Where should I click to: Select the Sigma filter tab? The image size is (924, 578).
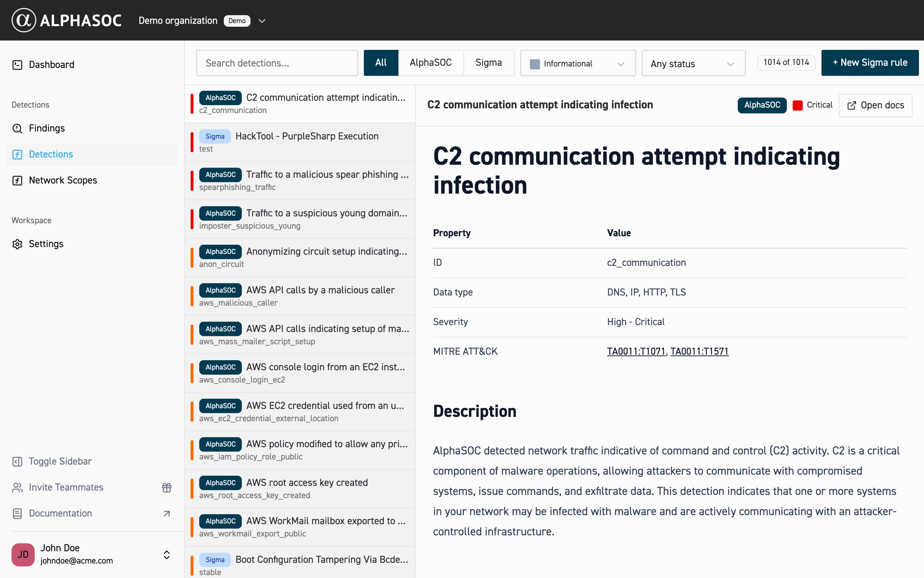[x=488, y=63]
